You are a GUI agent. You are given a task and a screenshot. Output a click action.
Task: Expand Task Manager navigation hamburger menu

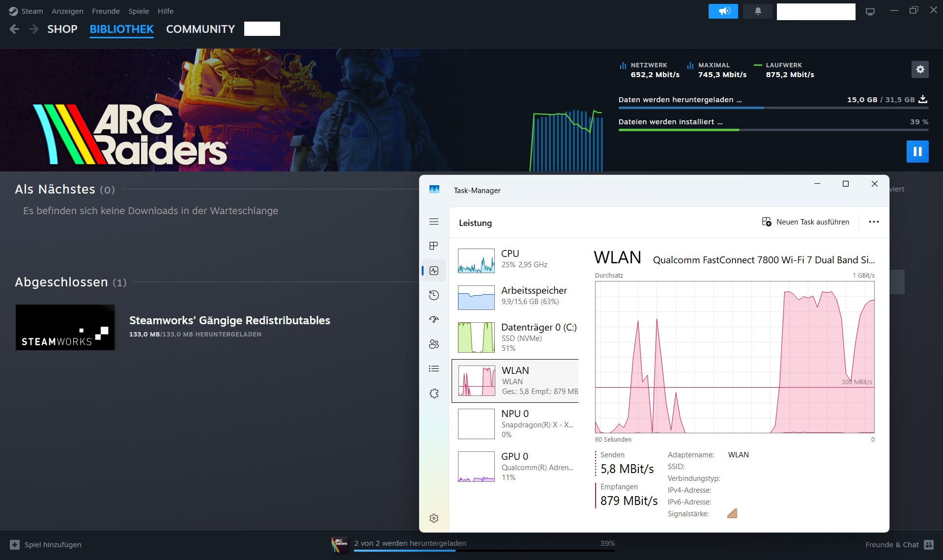click(434, 222)
